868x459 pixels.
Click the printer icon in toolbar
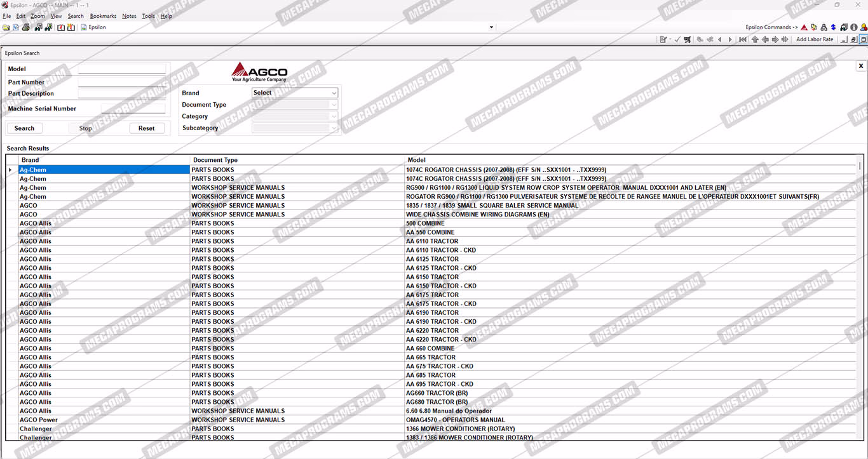26,27
